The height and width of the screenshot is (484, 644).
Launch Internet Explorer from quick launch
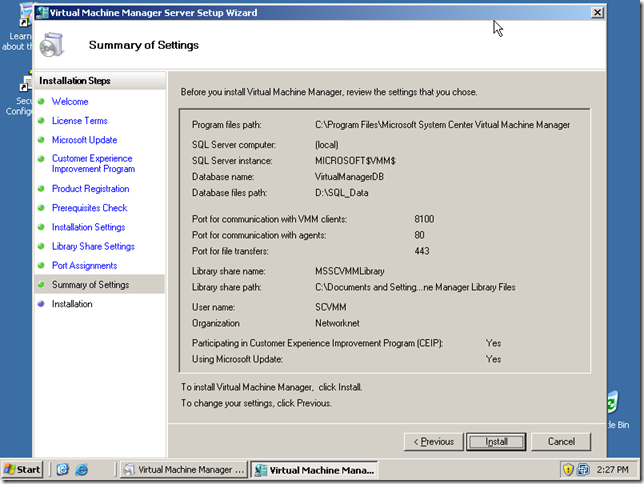[81, 470]
